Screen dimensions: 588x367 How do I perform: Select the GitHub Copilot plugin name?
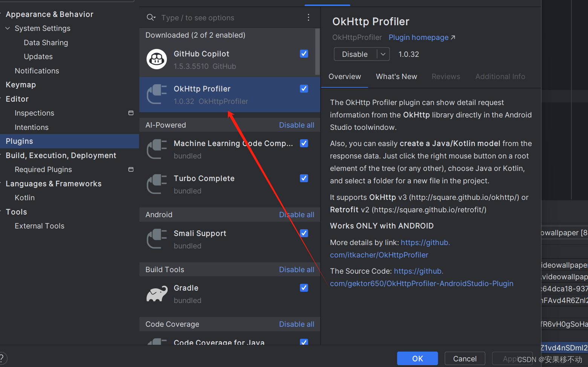pyautogui.click(x=201, y=54)
